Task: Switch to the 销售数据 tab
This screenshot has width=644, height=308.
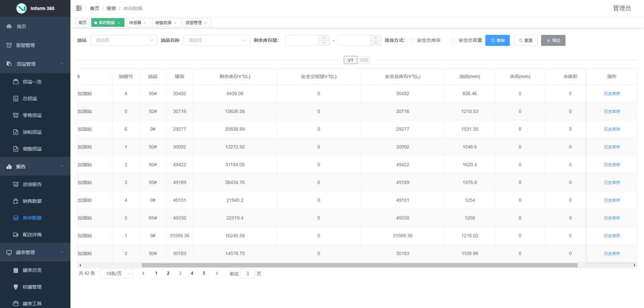Action: [163, 23]
